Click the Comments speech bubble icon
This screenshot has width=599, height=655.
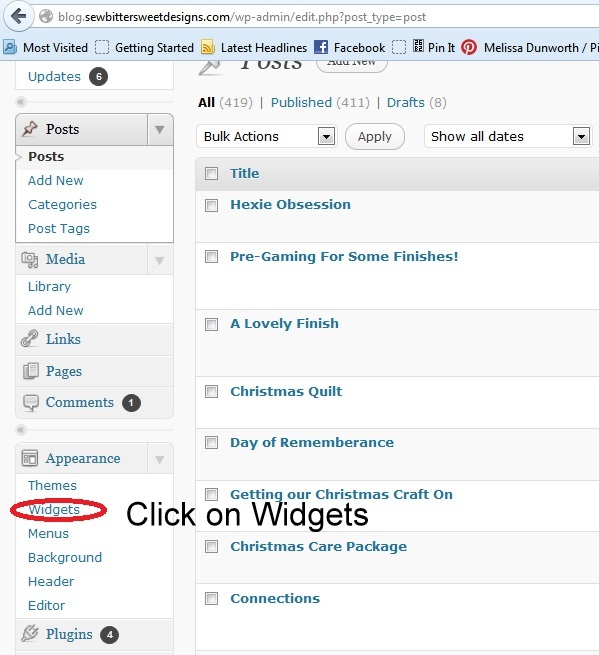(31, 403)
